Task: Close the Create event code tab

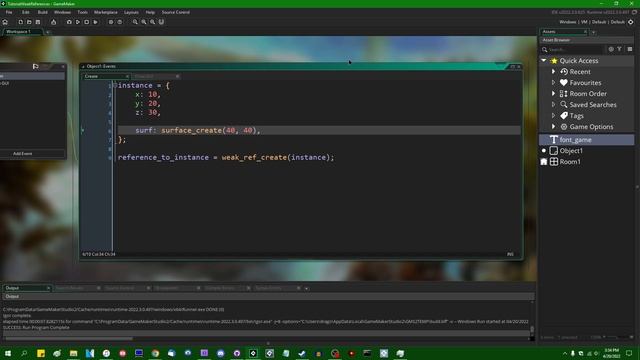Action: click(127, 76)
